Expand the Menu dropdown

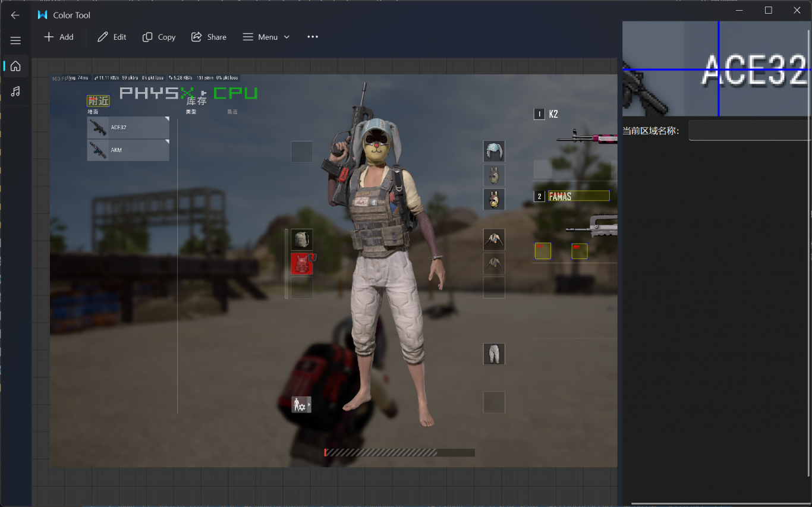(266, 37)
